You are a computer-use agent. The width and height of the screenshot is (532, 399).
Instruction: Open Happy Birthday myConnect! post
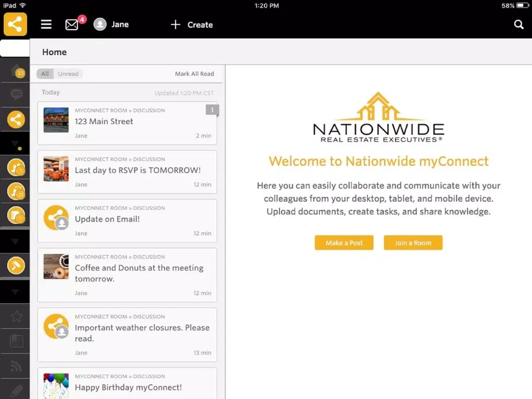click(x=127, y=384)
